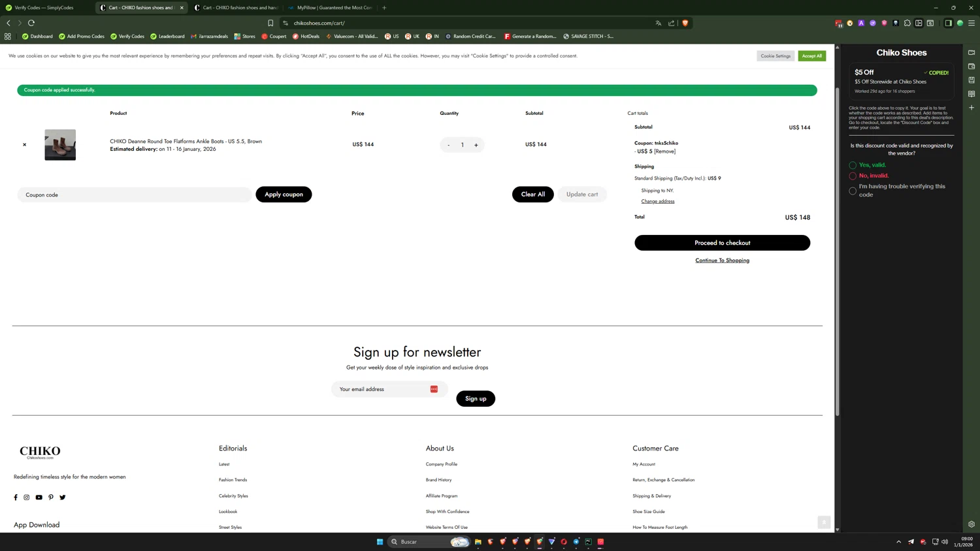Bookmark this page with the bookmark icon
This screenshot has height=551, width=980.
click(270, 23)
